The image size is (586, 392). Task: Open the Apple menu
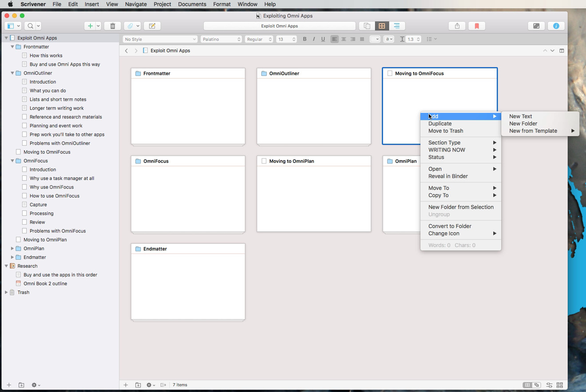(x=10, y=4)
